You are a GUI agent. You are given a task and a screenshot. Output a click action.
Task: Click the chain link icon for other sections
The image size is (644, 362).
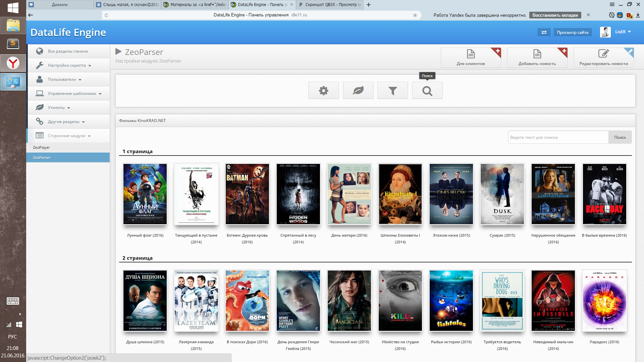[x=40, y=121]
